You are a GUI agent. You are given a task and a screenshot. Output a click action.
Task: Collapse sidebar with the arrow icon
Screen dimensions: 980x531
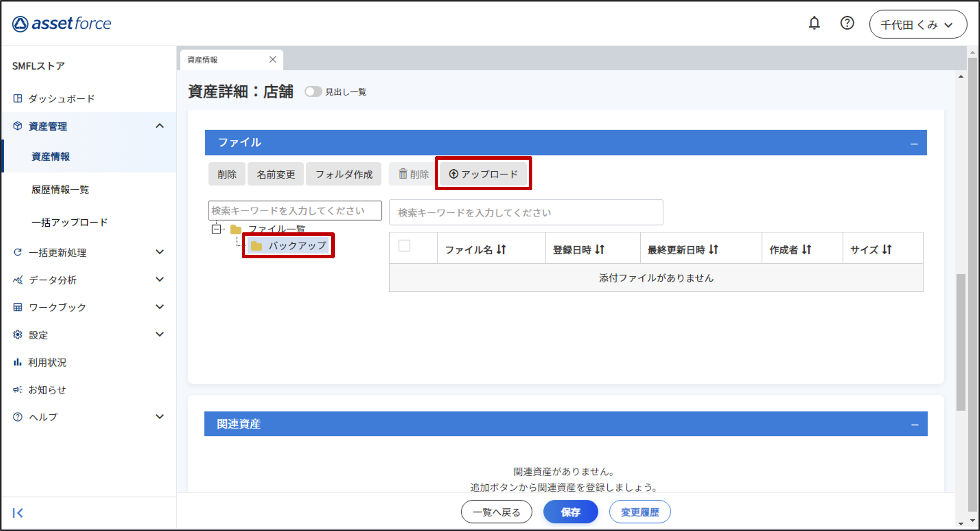[18, 513]
